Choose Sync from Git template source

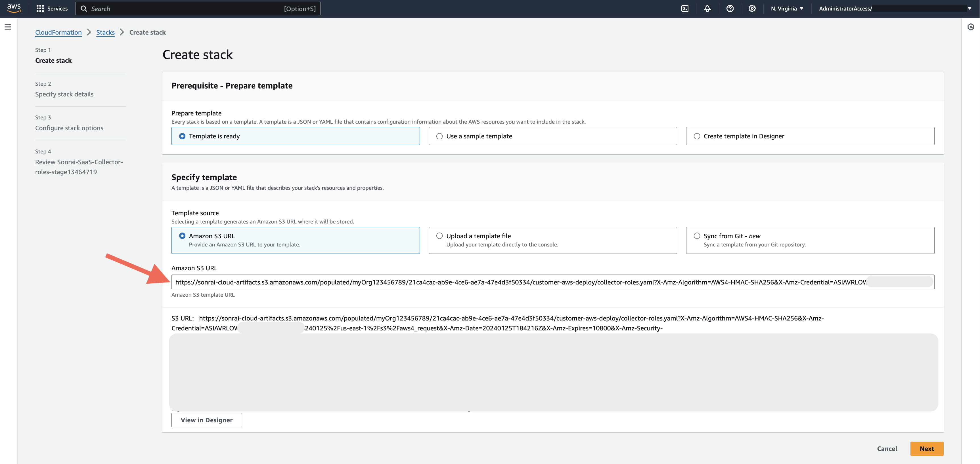coord(810,240)
